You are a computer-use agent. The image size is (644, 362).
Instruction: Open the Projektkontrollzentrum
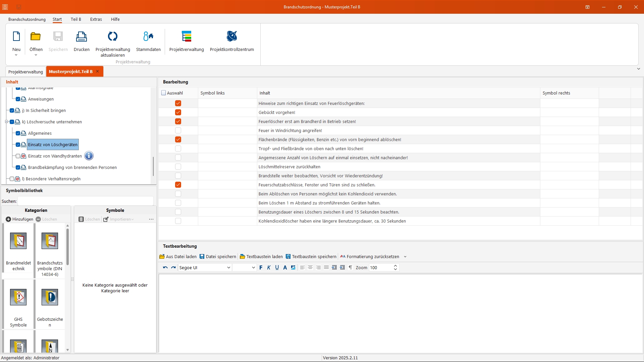tap(232, 36)
